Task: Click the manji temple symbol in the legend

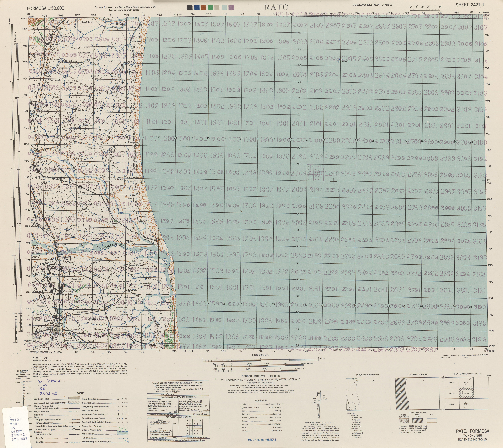Action: (118, 399)
